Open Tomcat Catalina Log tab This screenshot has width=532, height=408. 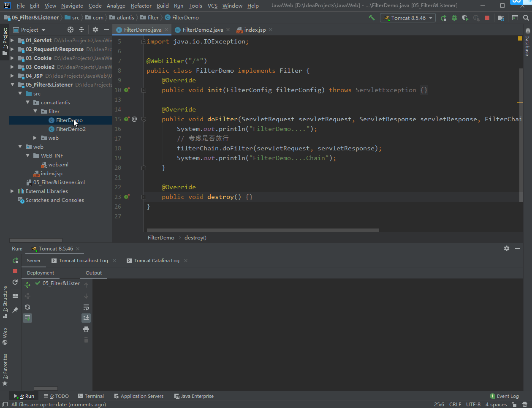tap(157, 261)
